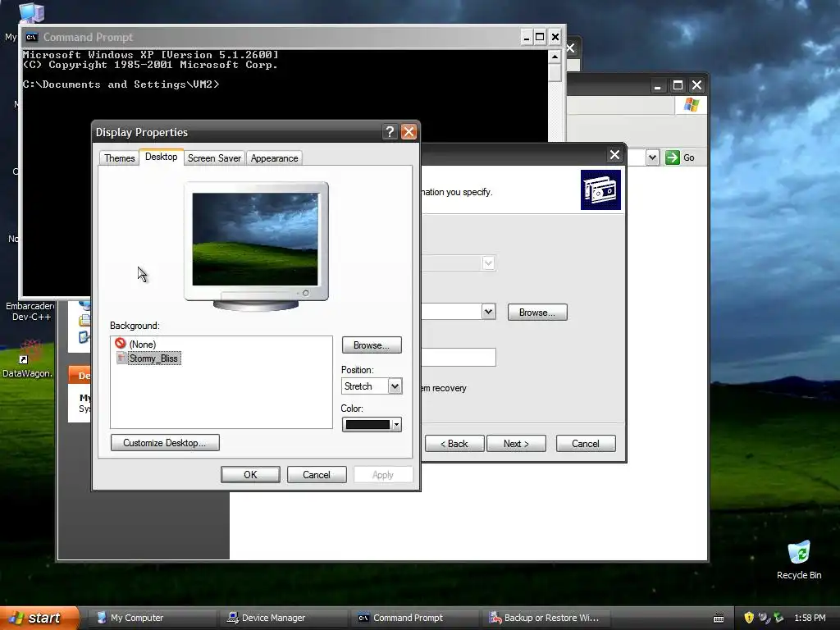Cancel the Display Properties dialog
The image size is (840, 630).
[317, 475]
